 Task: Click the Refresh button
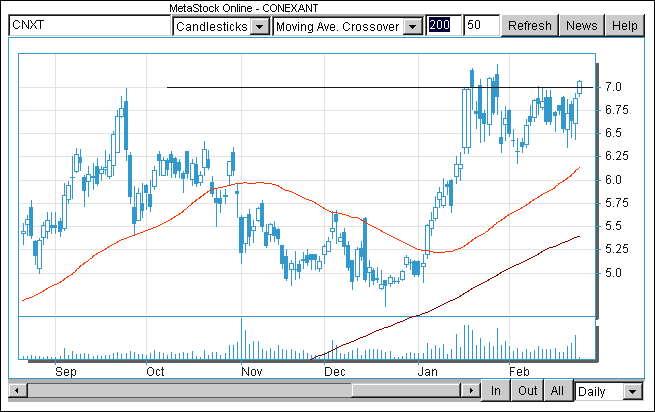coord(529,26)
